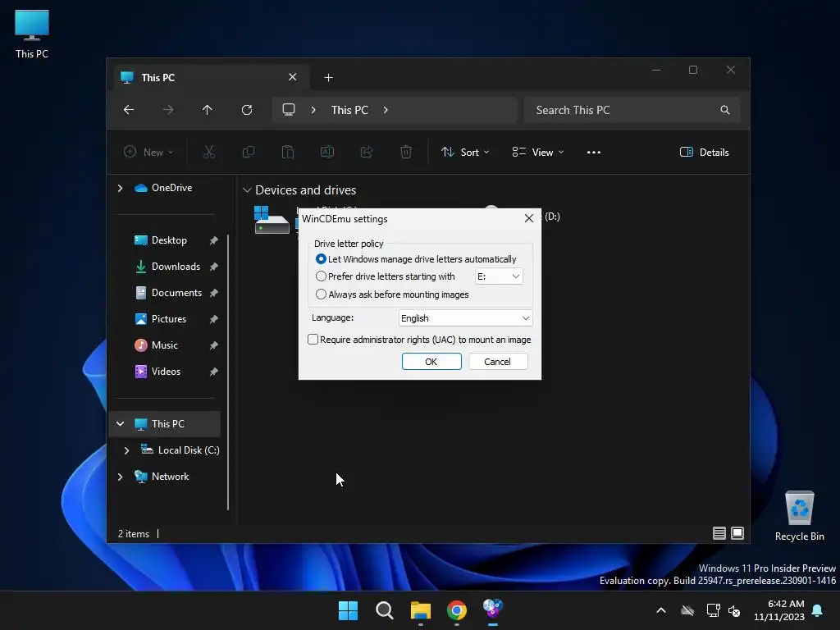Open the E: drive letter dropdown
The width and height of the screenshot is (840, 630).
pos(499,276)
